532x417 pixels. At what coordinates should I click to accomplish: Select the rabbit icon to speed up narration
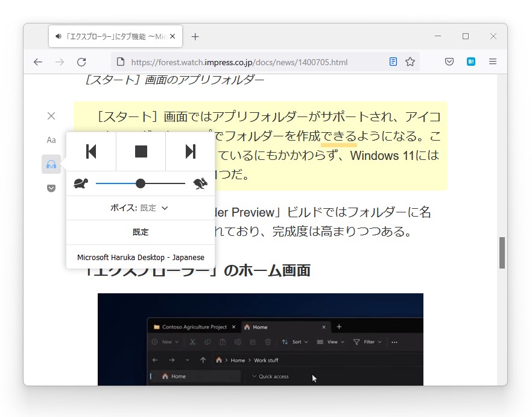click(x=201, y=183)
